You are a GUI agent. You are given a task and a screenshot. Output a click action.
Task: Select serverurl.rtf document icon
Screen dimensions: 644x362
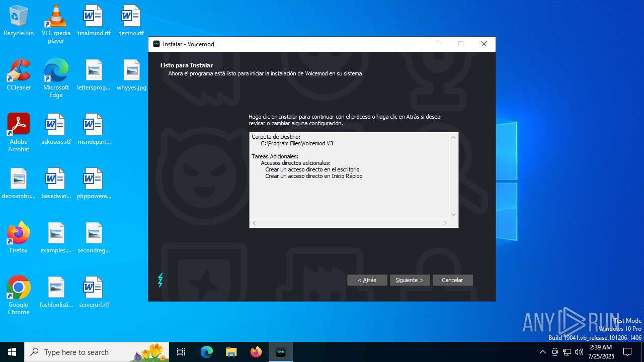[94, 293]
